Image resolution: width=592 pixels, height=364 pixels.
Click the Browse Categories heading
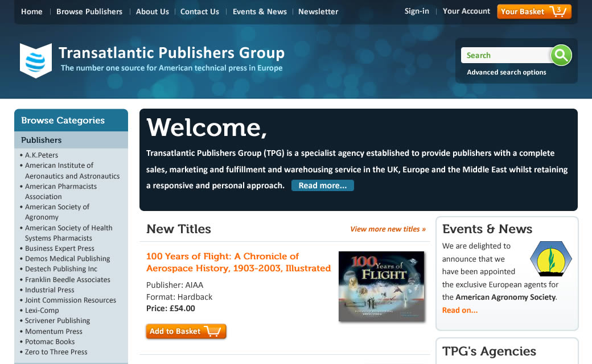pos(63,121)
